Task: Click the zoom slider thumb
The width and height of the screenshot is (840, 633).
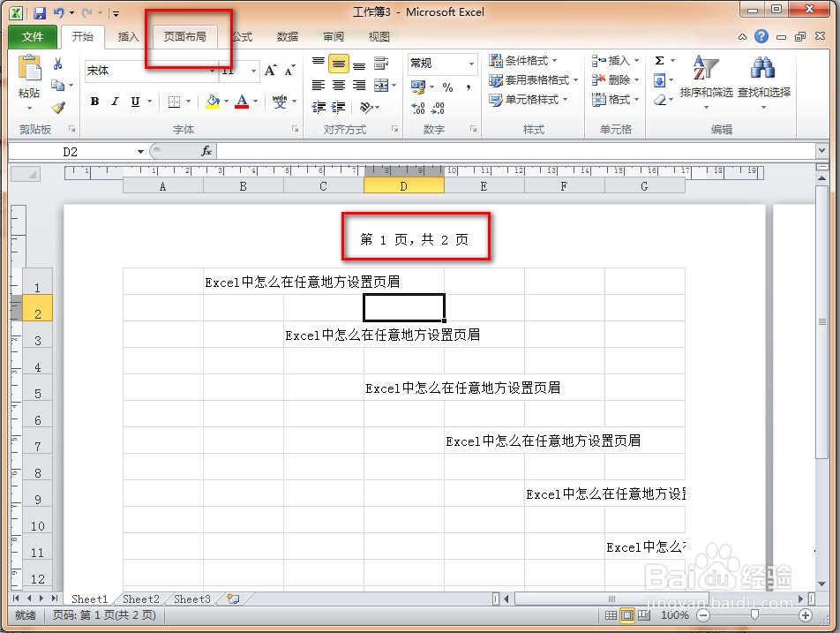Action: tap(754, 615)
